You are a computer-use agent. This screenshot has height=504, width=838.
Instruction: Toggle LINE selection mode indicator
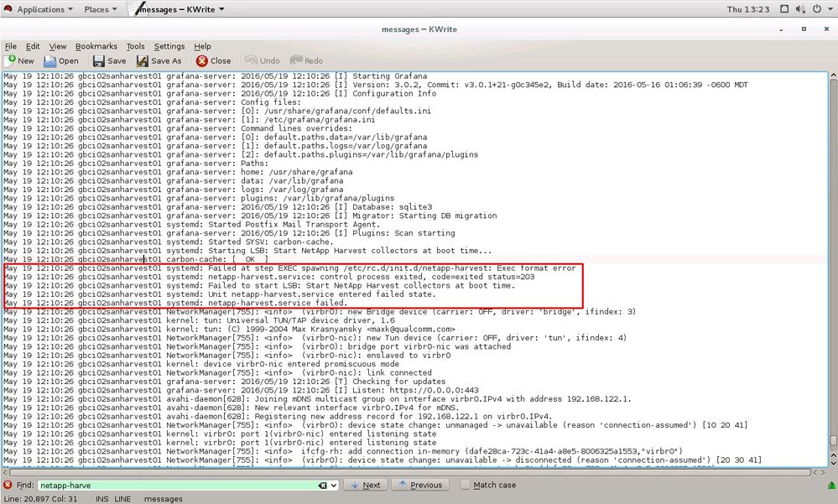(122, 499)
